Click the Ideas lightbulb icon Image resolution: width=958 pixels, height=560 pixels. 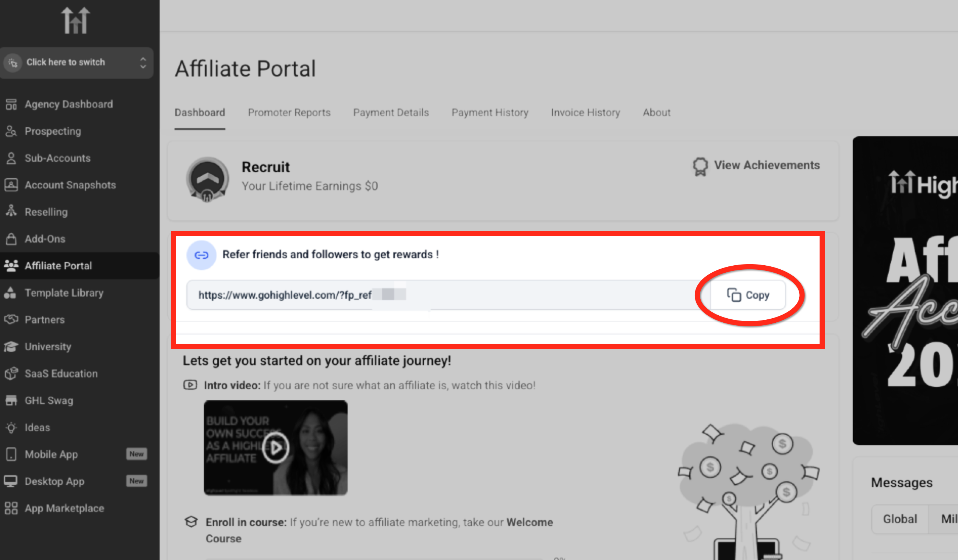coord(11,428)
